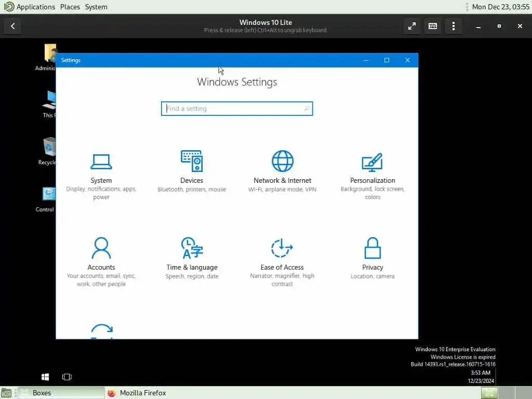Click the workspace switcher green square
Image resolution: width=532 pixels, height=399 pixels.
pyautogui.click(x=489, y=393)
